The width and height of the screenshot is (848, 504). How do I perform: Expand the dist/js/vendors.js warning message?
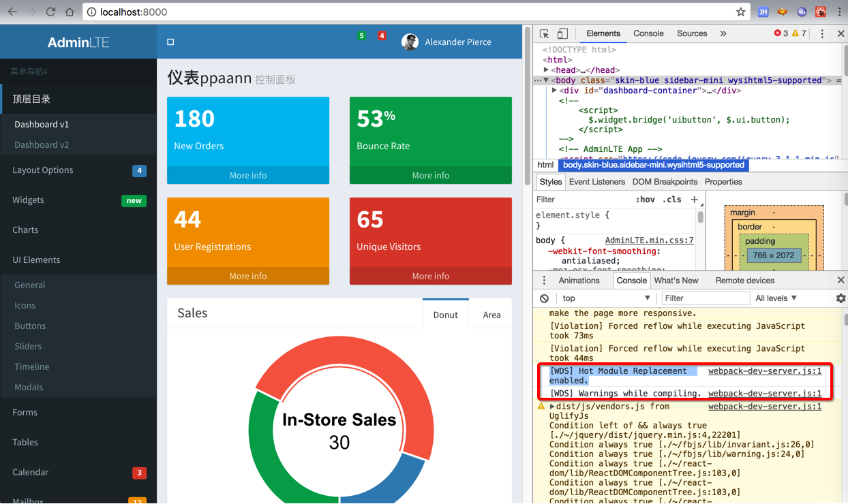(x=552, y=407)
